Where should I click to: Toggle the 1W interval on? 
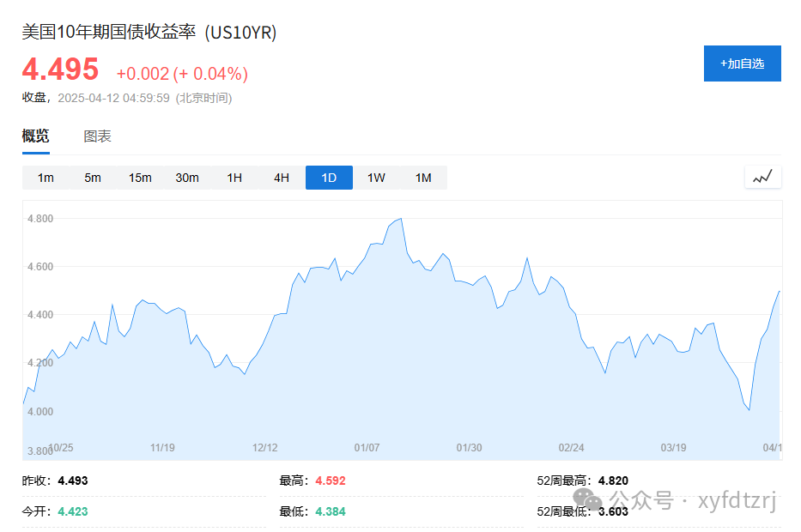pyautogui.click(x=375, y=177)
